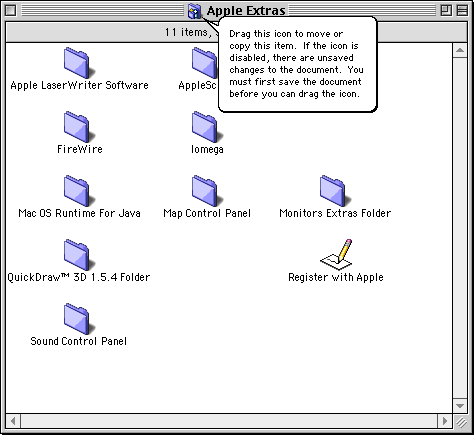Click the window collapse (windowshade) box
This screenshot has height=435, width=474.
click(462, 11)
